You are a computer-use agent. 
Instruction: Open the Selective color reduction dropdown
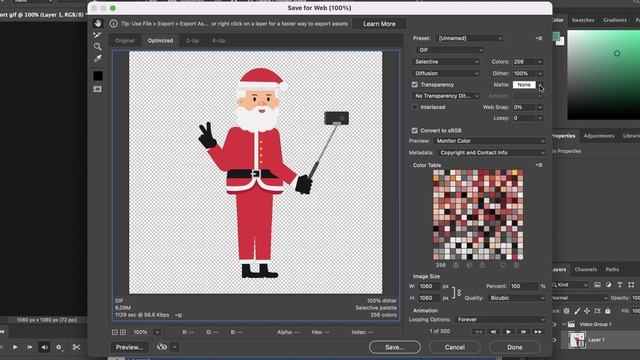[446, 62]
